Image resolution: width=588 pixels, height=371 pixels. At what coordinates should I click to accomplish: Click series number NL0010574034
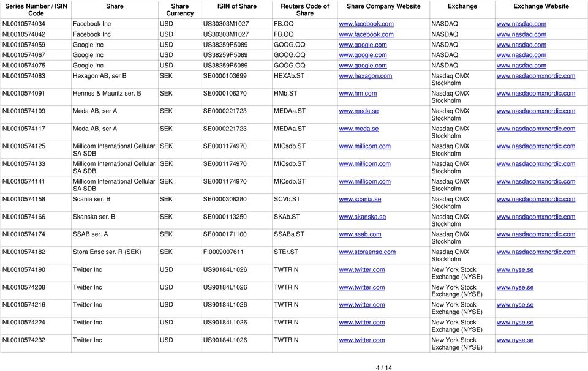tap(24, 24)
